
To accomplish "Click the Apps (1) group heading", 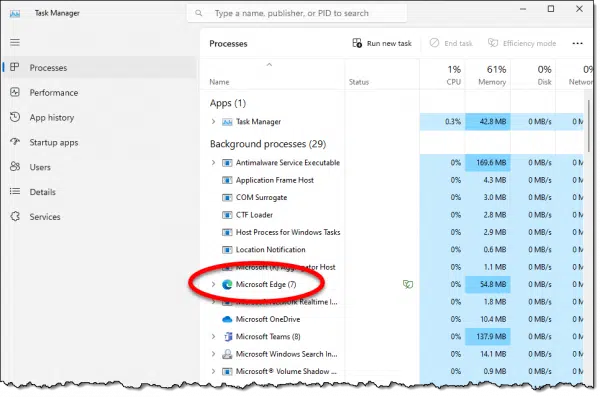I will (x=228, y=103).
